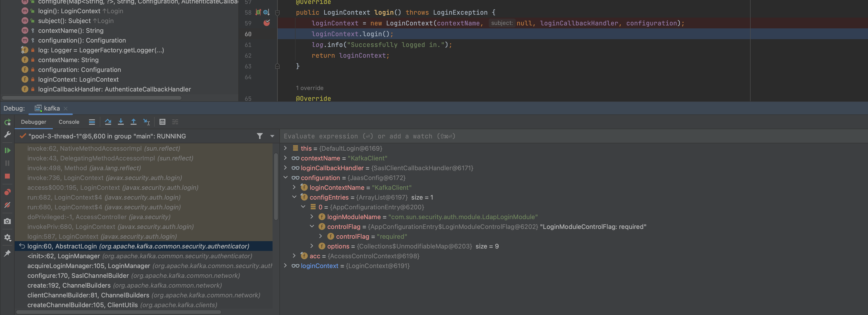Toggle the breakpoint on line 59
The height and width of the screenshot is (315, 868).
pos(266,23)
